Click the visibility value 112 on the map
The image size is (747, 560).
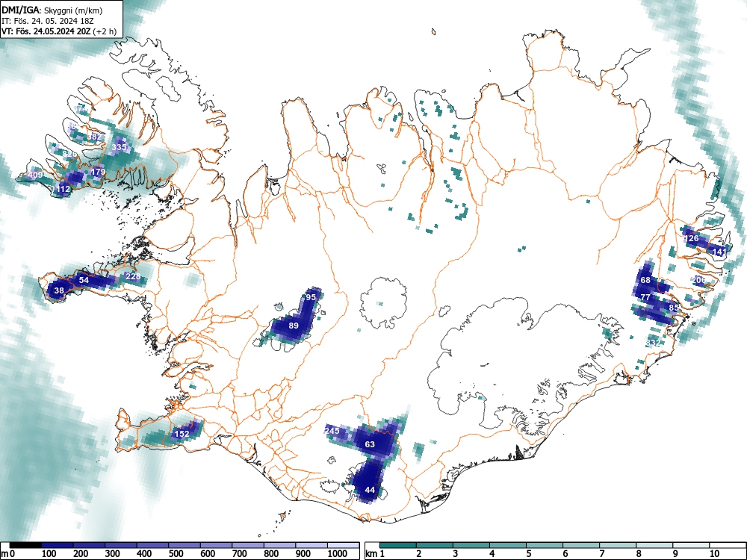pyautogui.click(x=63, y=189)
